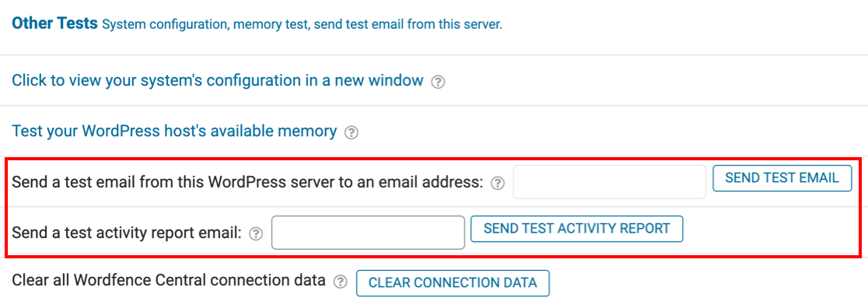Click the 'Send a test activity report email' label
The height and width of the screenshot is (305, 868).
(128, 233)
